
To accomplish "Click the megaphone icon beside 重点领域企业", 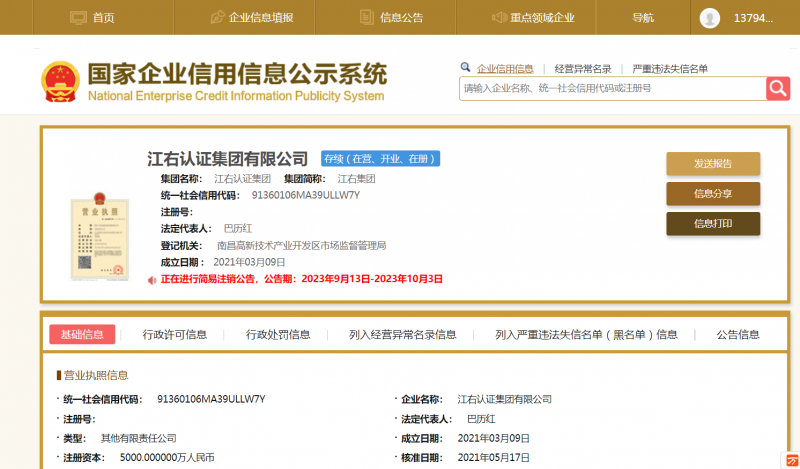I will coord(499,17).
